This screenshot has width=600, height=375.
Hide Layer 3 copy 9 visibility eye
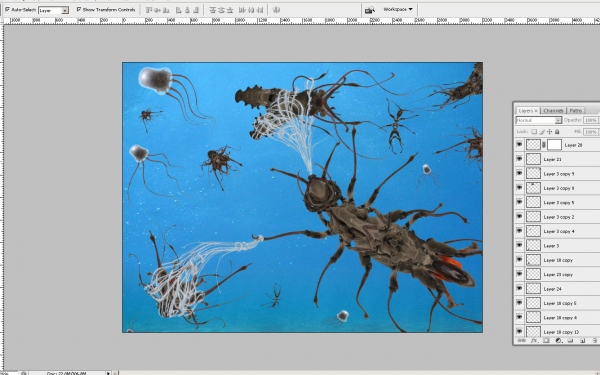pos(519,173)
